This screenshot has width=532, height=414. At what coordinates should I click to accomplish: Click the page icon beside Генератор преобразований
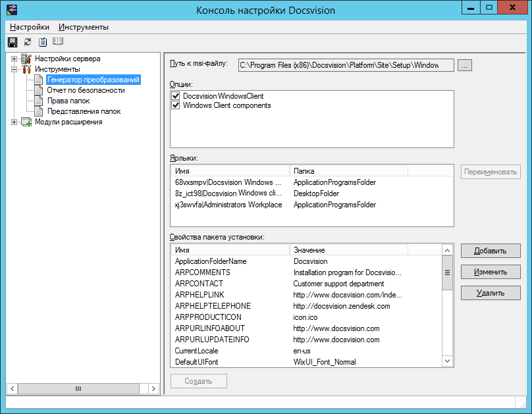pyautogui.click(x=39, y=80)
